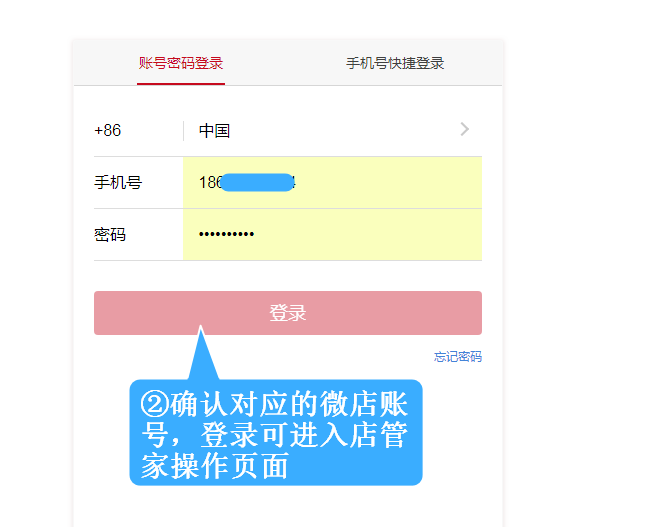Click the 微店账号 text in the callout
Image resolution: width=667 pixels, height=527 pixels.
(x=364, y=404)
